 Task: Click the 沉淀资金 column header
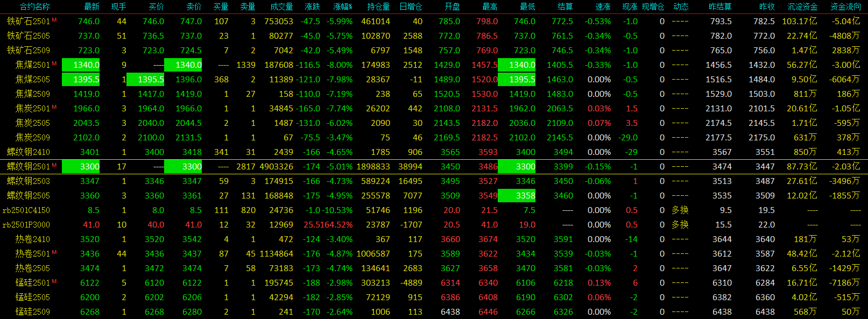pyautogui.click(x=802, y=6)
